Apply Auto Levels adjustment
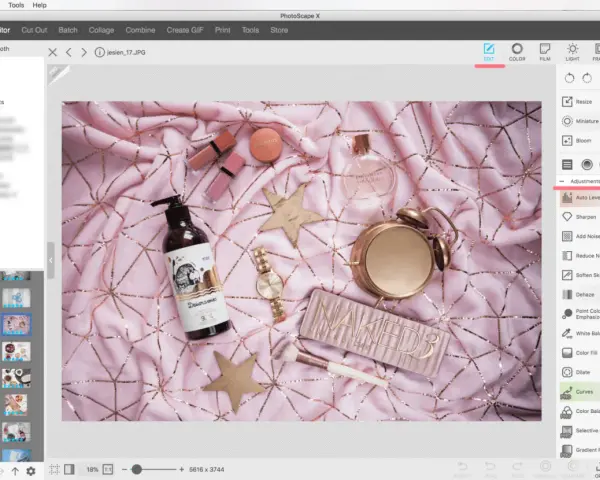Screen dimensions: 600x480 tap(580, 198)
